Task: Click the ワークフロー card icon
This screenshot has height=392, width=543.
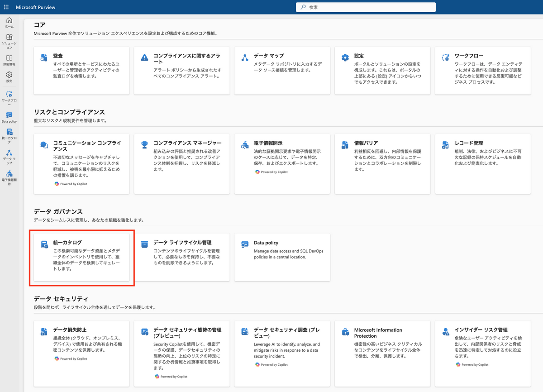Action: coord(446,57)
